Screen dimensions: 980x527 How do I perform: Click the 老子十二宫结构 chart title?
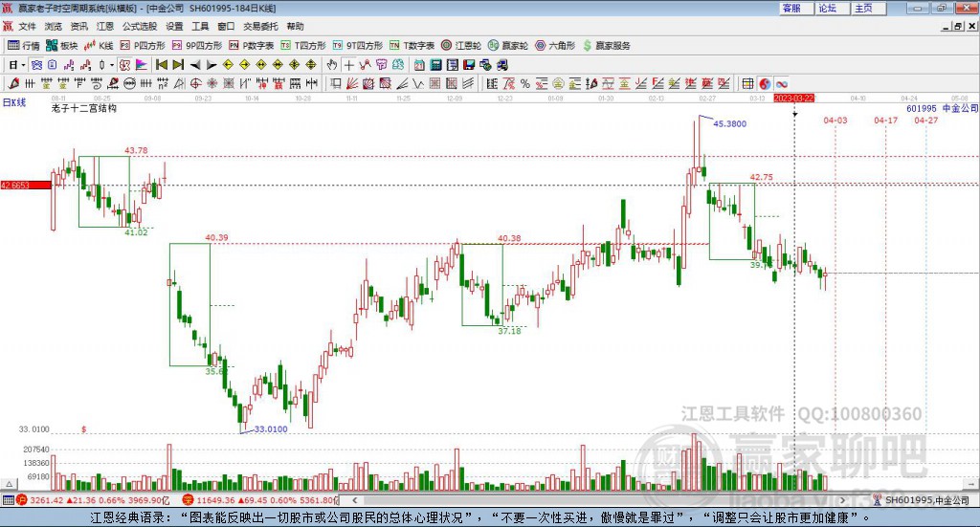click(x=84, y=108)
